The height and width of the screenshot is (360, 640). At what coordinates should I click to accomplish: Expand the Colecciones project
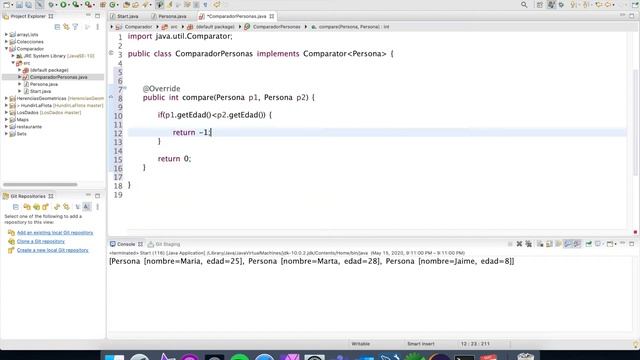click(6, 42)
